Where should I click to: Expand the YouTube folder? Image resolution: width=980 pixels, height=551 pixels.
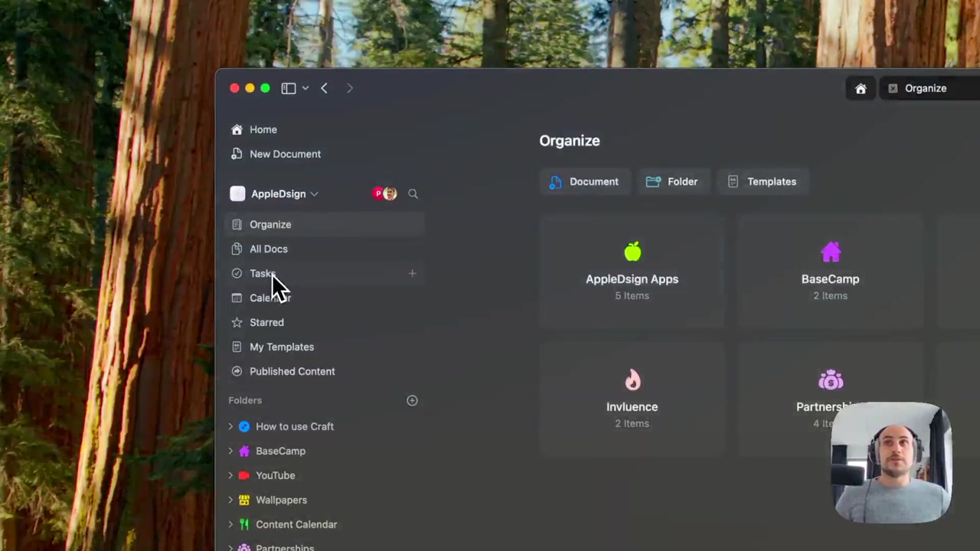[x=230, y=475]
